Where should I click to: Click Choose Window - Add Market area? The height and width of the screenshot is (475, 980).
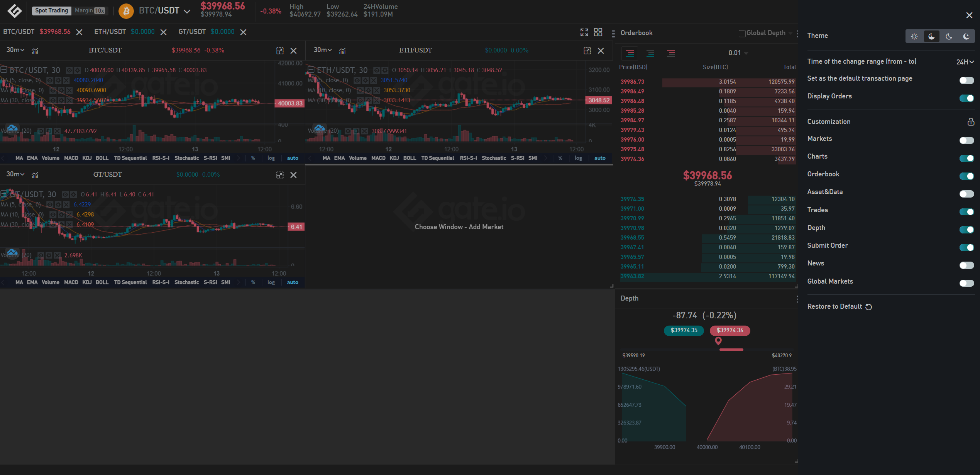pos(459,227)
